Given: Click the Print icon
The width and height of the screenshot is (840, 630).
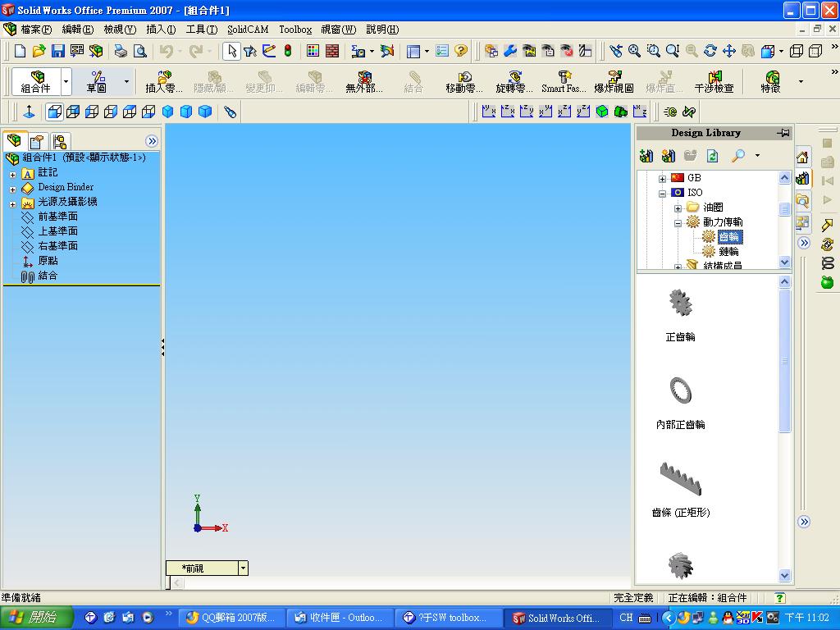Looking at the screenshot, I should (121, 51).
